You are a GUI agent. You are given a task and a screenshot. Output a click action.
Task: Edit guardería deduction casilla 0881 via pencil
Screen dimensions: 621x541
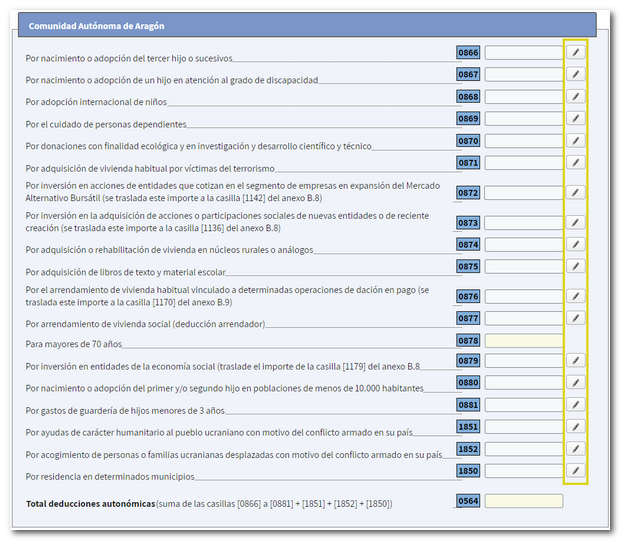tap(575, 405)
